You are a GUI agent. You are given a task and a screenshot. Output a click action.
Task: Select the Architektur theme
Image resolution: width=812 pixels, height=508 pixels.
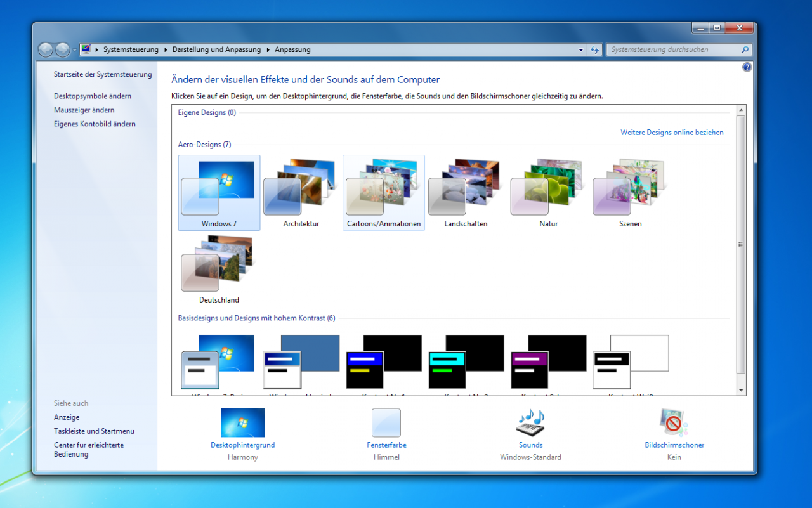(x=301, y=193)
